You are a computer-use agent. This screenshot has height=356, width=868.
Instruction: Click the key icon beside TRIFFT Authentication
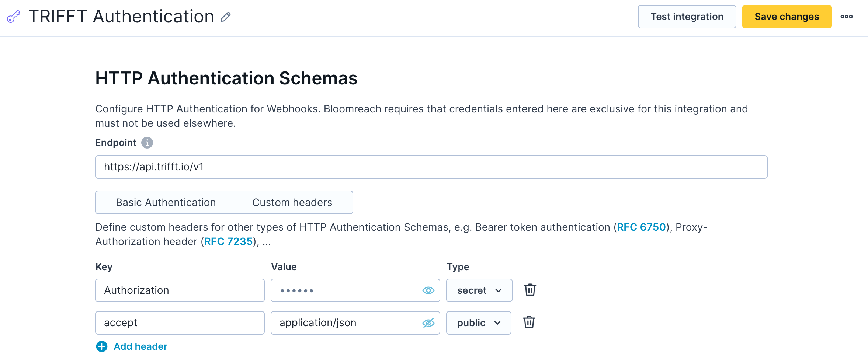(13, 17)
